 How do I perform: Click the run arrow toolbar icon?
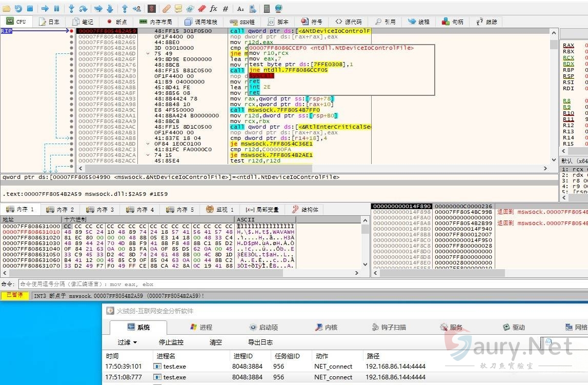click(45, 9)
